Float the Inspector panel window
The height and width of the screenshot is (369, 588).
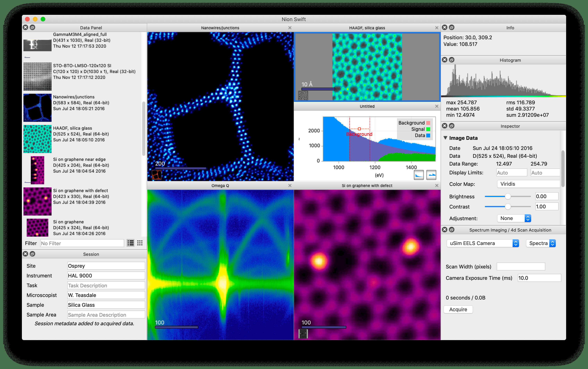(x=452, y=126)
